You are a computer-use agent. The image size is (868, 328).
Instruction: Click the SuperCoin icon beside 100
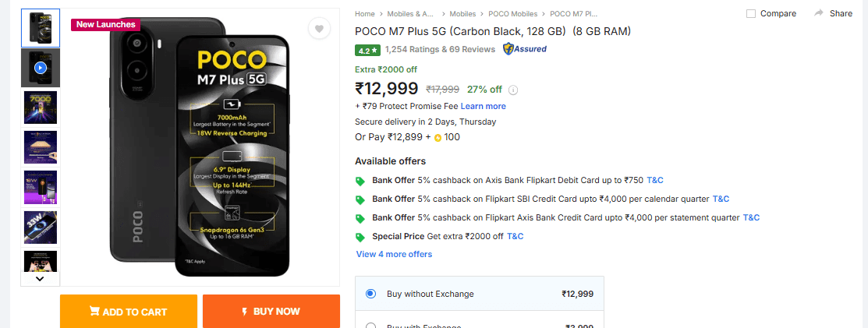[438, 138]
